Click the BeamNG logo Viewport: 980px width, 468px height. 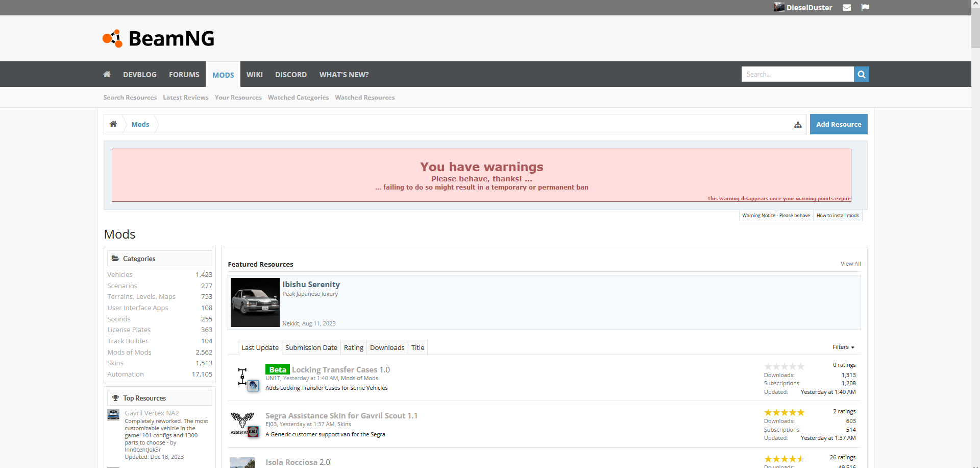(x=158, y=38)
